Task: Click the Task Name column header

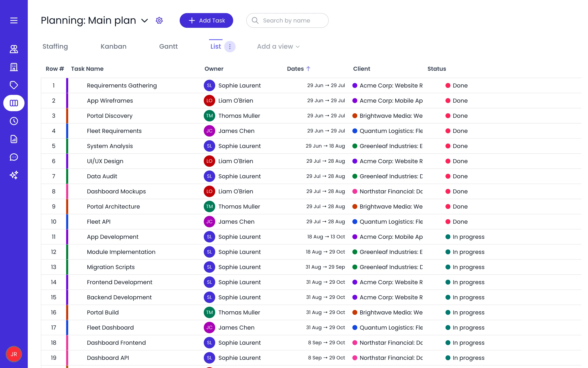Action: pos(87,69)
